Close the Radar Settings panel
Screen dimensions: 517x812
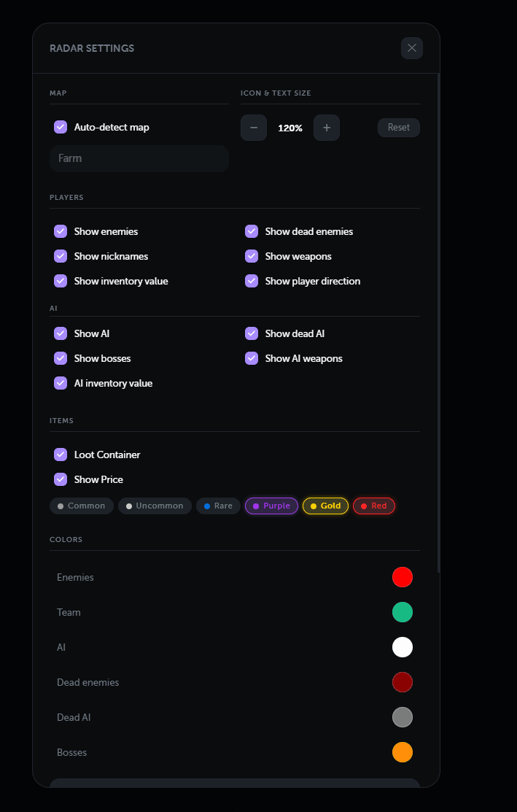point(412,48)
